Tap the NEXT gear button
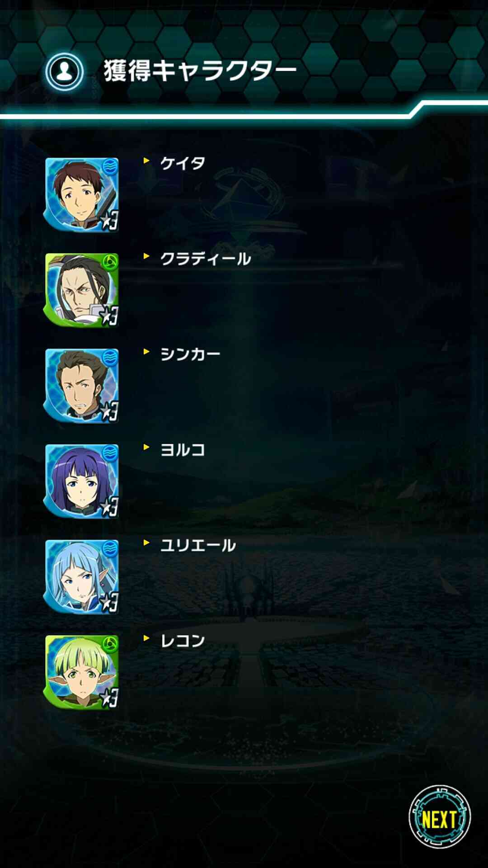The height and width of the screenshot is (868, 488). 439,817
